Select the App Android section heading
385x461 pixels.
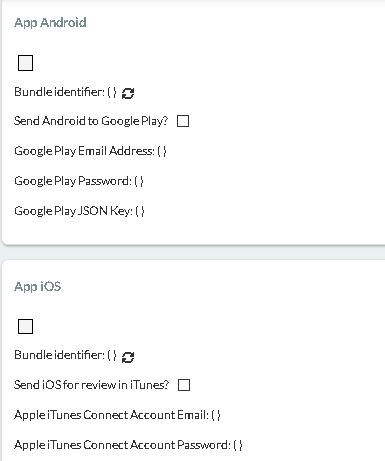50,23
